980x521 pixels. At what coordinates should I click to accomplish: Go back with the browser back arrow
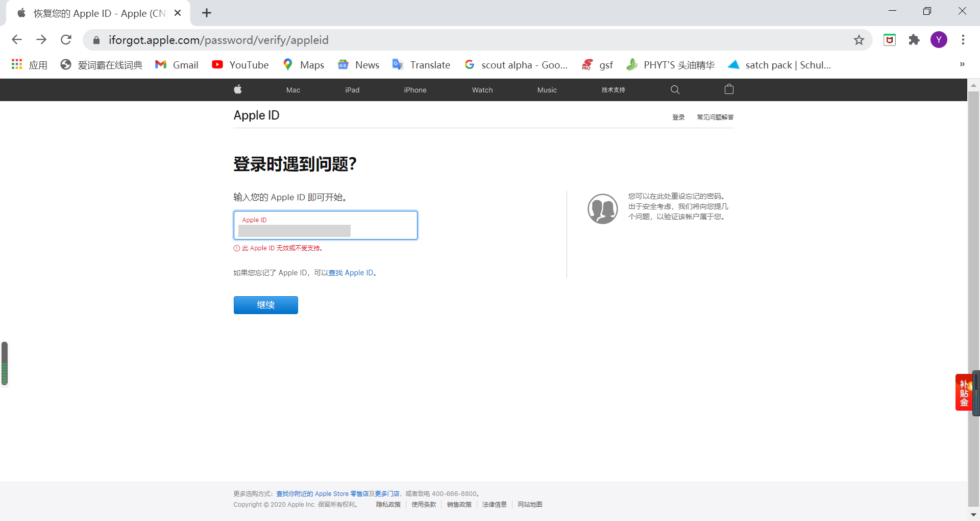point(17,40)
